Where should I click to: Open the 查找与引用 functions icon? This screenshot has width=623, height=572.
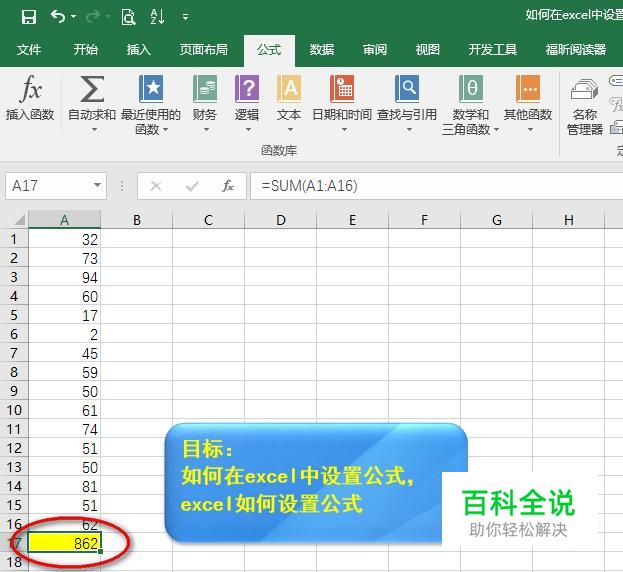pos(407,89)
